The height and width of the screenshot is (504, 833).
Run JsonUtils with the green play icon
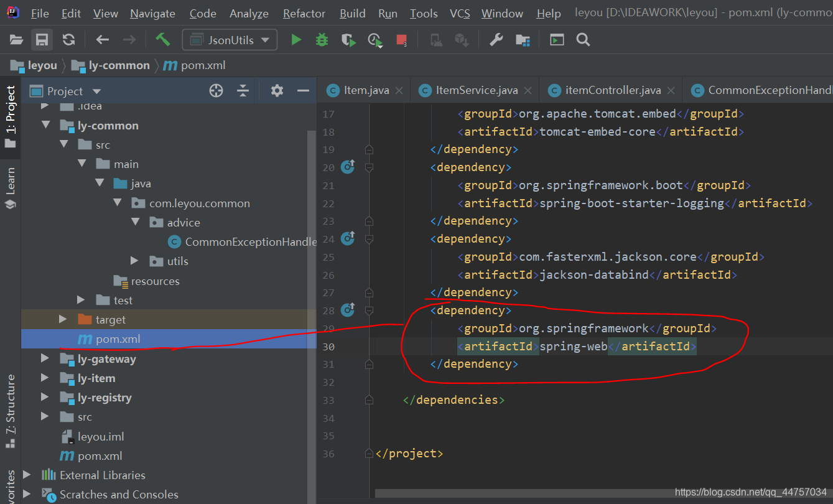[x=296, y=40]
